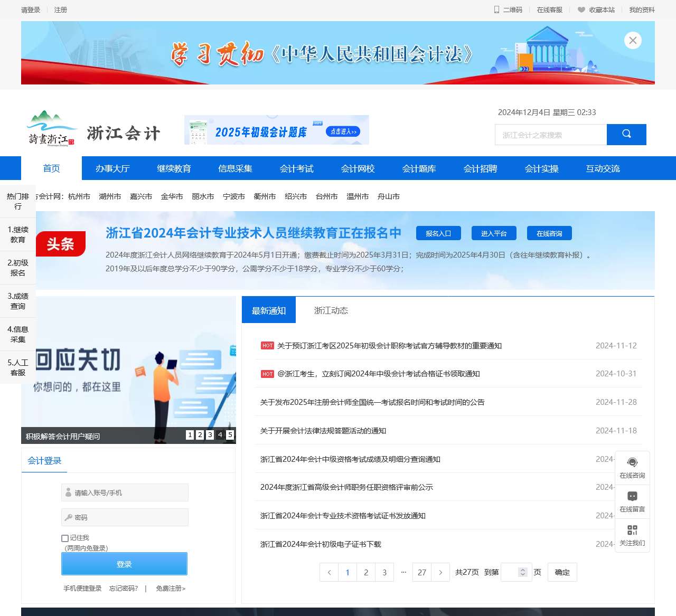Expand the pagination ellipsis
Screen dimensions: 676x616
click(403, 572)
